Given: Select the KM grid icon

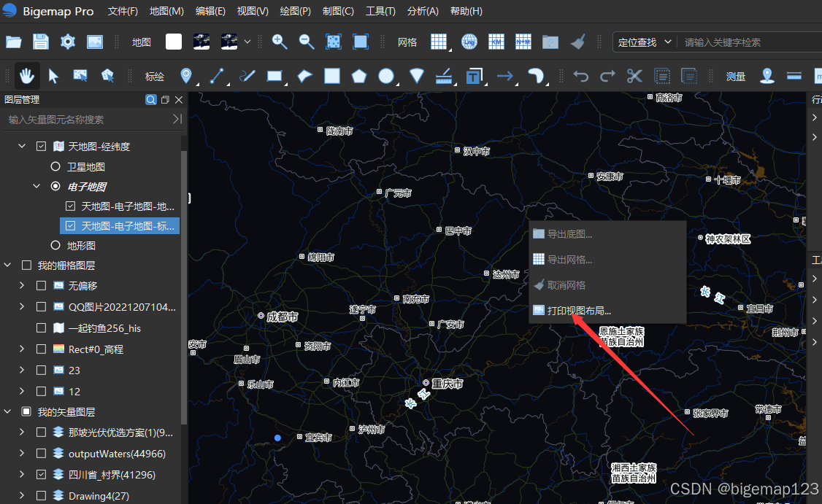Looking at the screenshot, I should point(496,42).
